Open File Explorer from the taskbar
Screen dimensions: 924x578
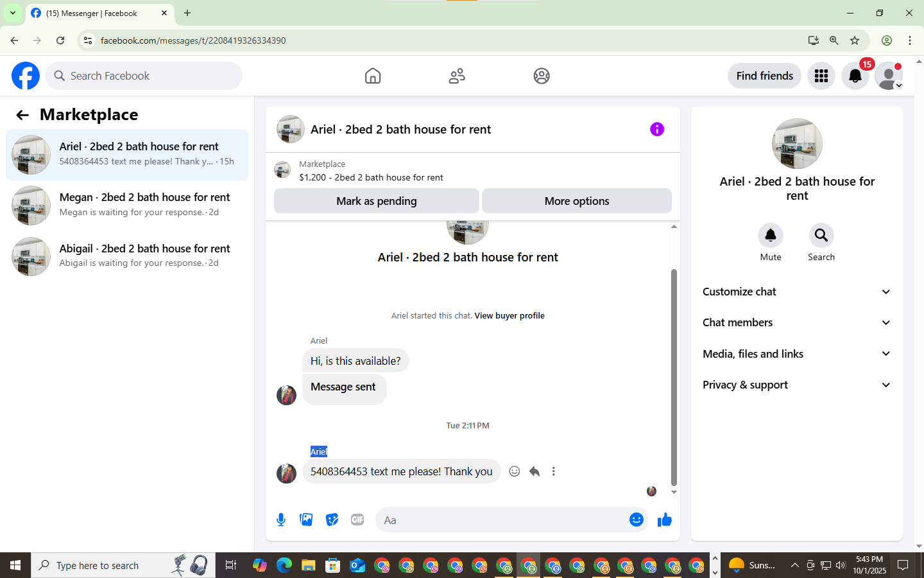(309, 565)
